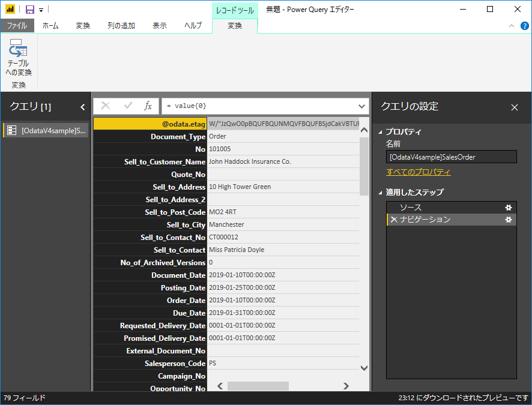This screenshot has width=532, height=405.
Task: Open settings gear for ソース step
Action: point(509,208)
